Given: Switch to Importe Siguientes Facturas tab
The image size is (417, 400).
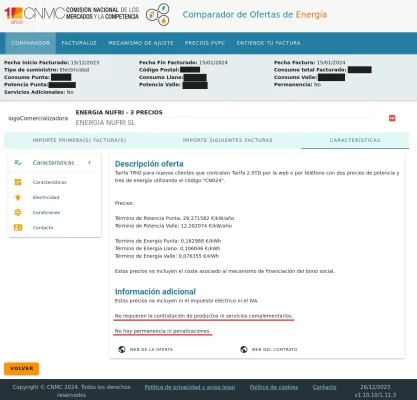Looking at the screenshot, I should click(x=228, y=140).
